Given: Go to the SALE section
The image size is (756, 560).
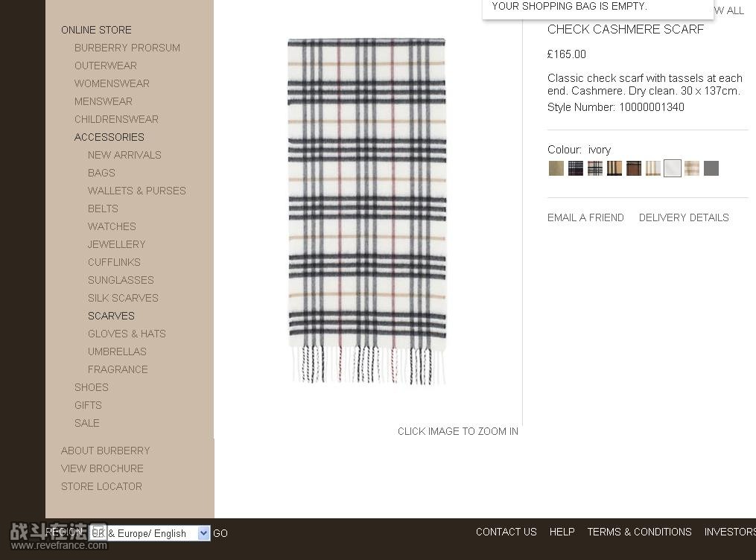Looking at the screenshot, I should pyautogui.click(x=87, y=423).
